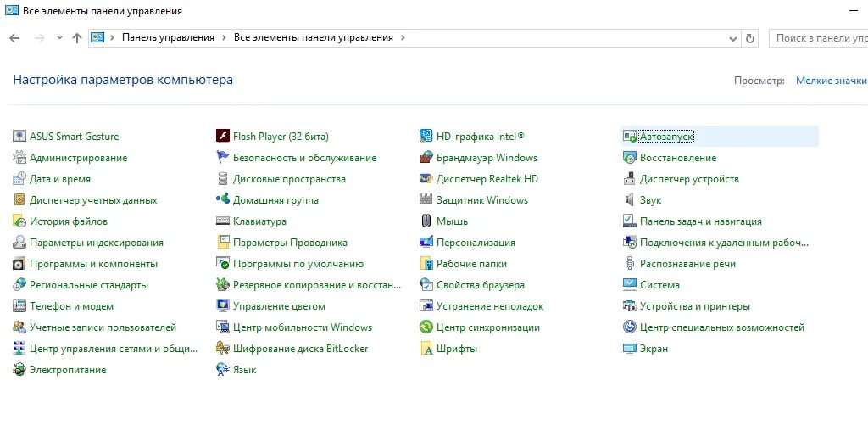Image resolution: width=868 pixels, height=431 pixels.
Task: Go back with the Back arrow
Action: tap(15, 37)
